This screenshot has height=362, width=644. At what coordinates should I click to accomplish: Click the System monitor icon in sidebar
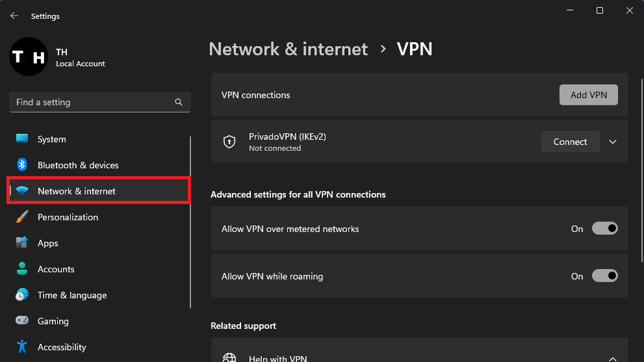click(22, 139)
